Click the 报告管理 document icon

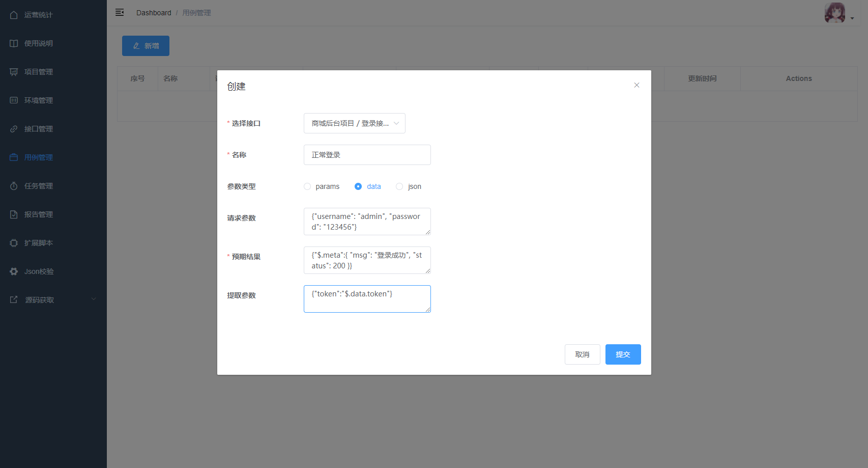(14, 214)
